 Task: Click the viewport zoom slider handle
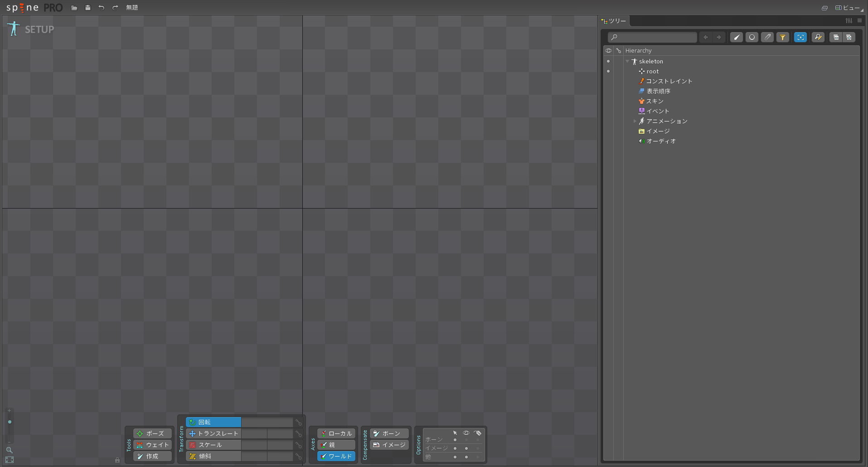(x=10, y=422)
